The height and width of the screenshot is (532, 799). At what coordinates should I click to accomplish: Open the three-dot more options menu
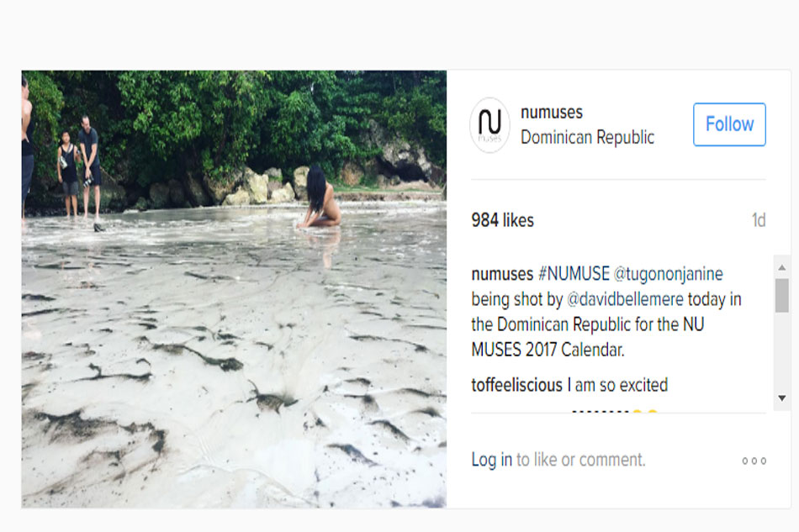(754, 461)
